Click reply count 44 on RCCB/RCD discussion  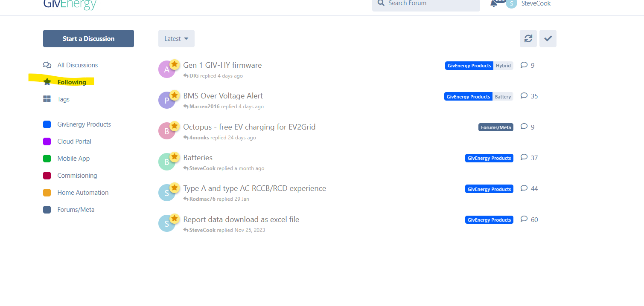pos(530,188)
